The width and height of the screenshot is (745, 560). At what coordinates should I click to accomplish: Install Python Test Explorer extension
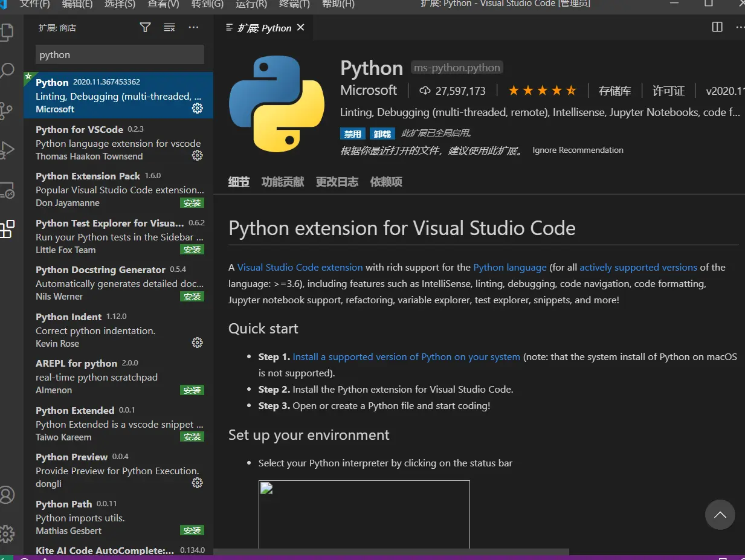(x=192, y=249)
